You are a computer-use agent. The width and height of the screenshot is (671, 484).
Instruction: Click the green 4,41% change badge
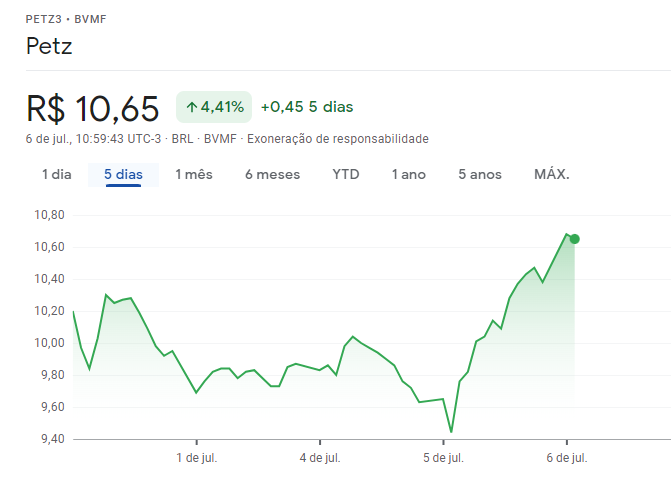[214, 107]
